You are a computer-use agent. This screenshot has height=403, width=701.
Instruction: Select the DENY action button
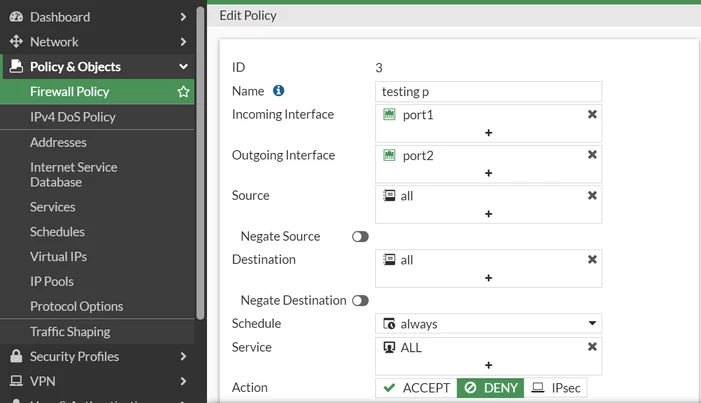[x=490, y=388]
